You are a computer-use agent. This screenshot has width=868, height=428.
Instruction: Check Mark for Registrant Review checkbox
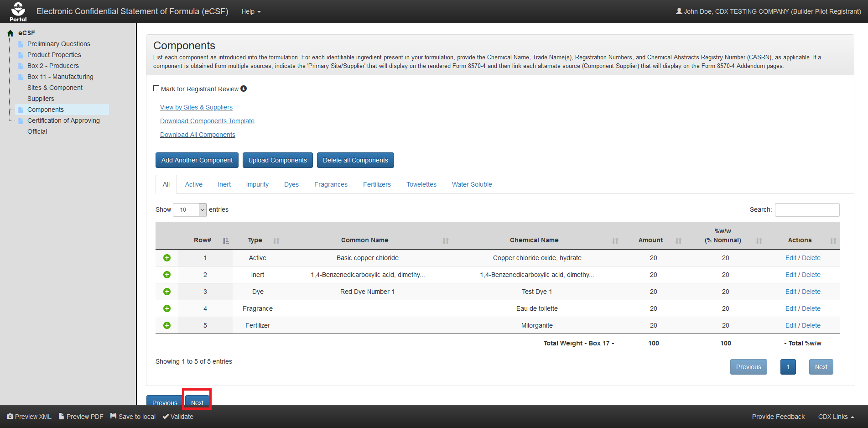pyautogui.click(x=156, y=89)
